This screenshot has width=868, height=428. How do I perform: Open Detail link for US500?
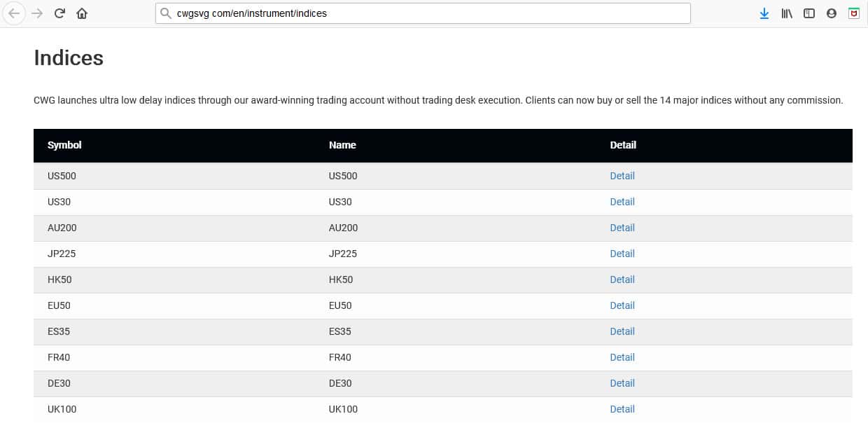[622, 176]
